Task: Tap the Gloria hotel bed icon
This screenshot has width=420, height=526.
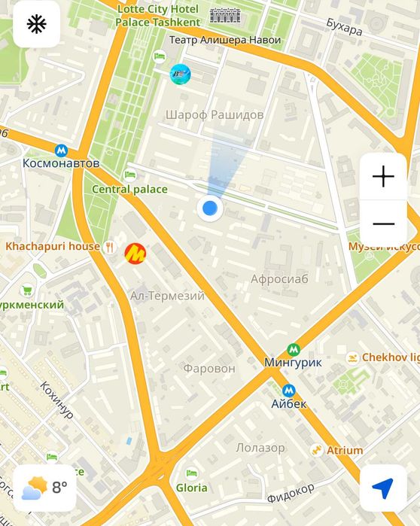Action: pyautogui.click(x=191, y=473)
